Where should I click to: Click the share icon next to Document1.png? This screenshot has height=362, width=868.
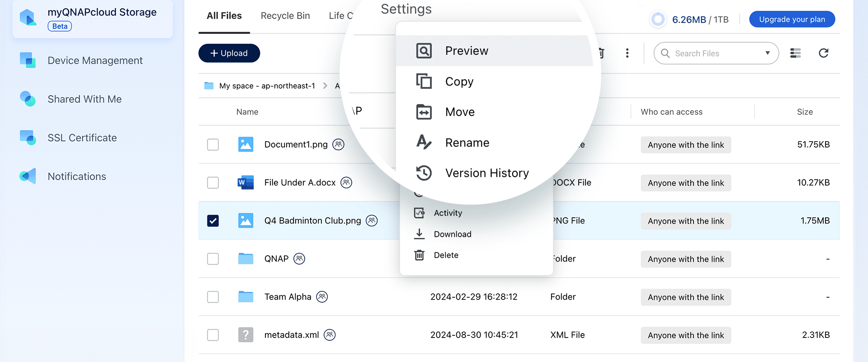pos(338,144)
